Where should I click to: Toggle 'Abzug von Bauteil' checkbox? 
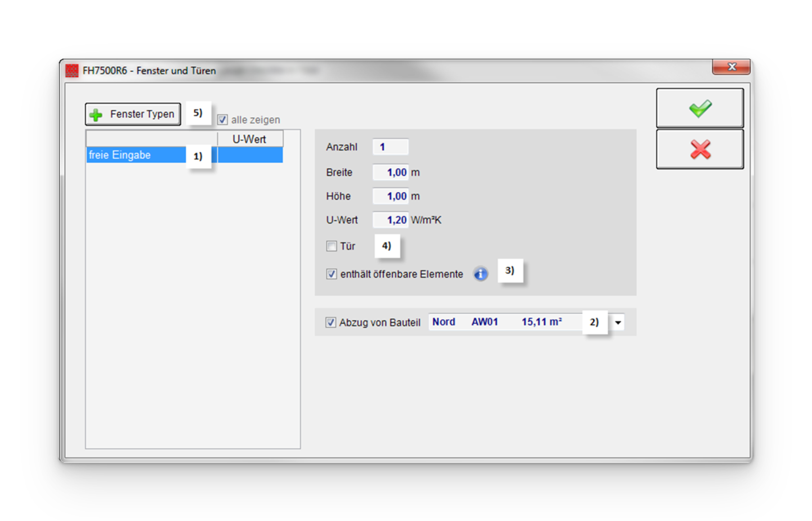(331, 322)
